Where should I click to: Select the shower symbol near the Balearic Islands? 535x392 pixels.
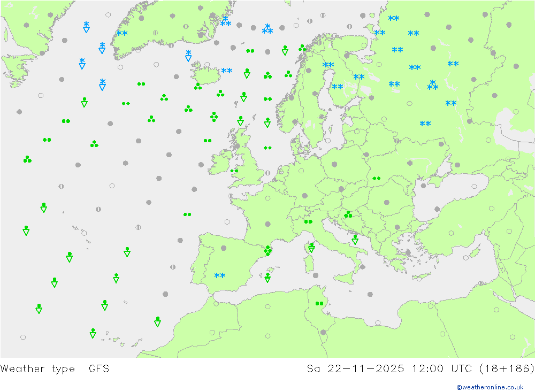(267, 278)
